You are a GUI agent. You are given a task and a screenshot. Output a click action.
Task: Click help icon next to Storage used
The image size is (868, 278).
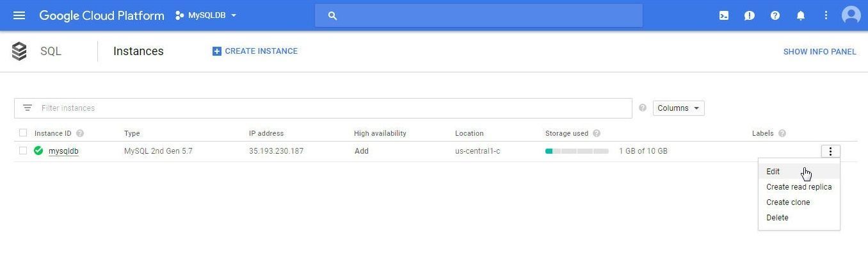597,133
